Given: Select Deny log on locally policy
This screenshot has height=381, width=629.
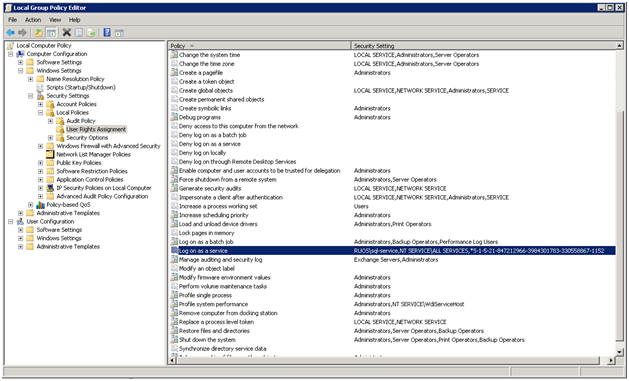Looking at the screenshot, I should pyautogui.click(x=203, y=153).
